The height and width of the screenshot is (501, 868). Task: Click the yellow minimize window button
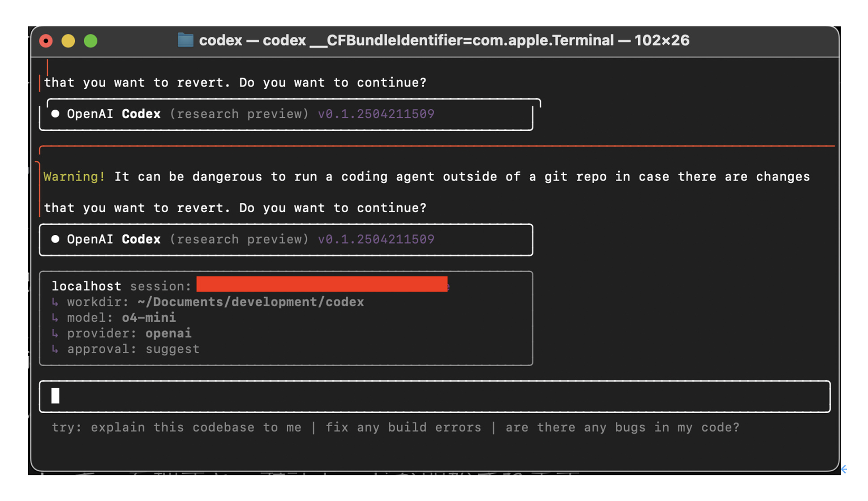[x=68, y=41]
